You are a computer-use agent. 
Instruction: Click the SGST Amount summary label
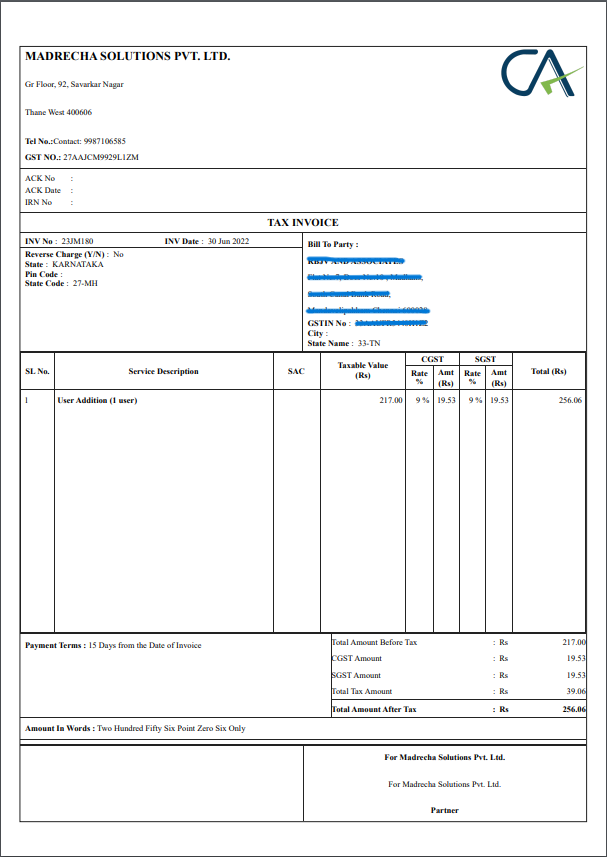pyautogui.click(x=356, y=675)
